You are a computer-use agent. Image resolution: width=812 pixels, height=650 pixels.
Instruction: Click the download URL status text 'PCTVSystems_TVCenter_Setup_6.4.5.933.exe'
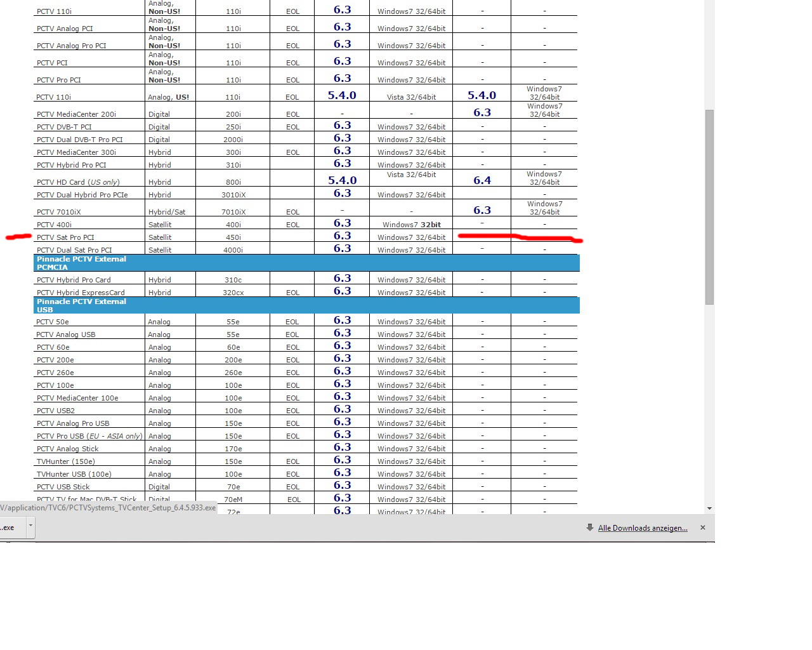tap(142, 508)
